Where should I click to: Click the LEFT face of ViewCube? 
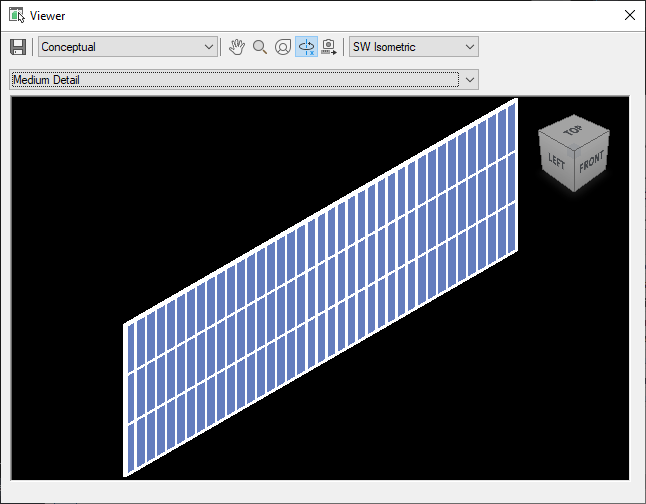(x=556, y=161)
